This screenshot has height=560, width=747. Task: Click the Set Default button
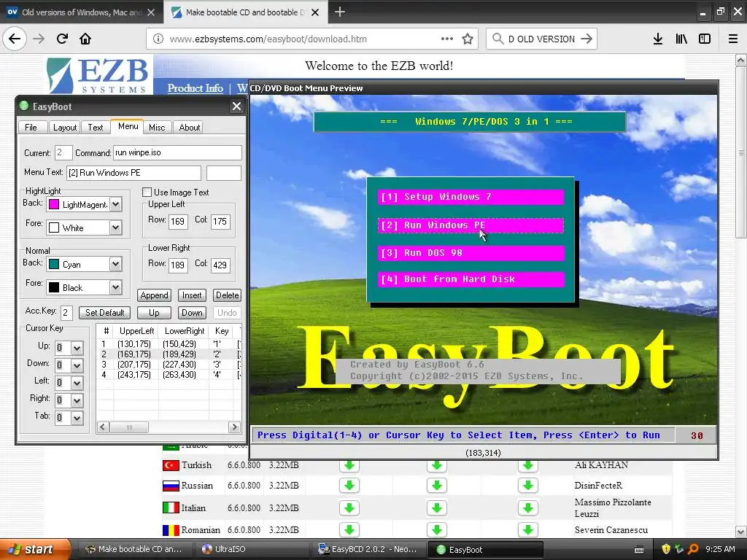pos(104,313)
